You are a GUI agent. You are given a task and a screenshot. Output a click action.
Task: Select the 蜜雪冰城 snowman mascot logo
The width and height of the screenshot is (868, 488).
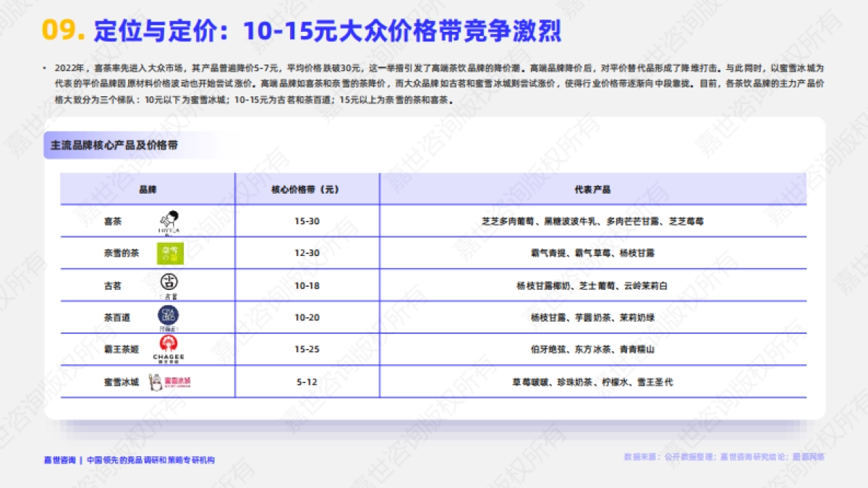pyautogui.click(x=158, y=382)
